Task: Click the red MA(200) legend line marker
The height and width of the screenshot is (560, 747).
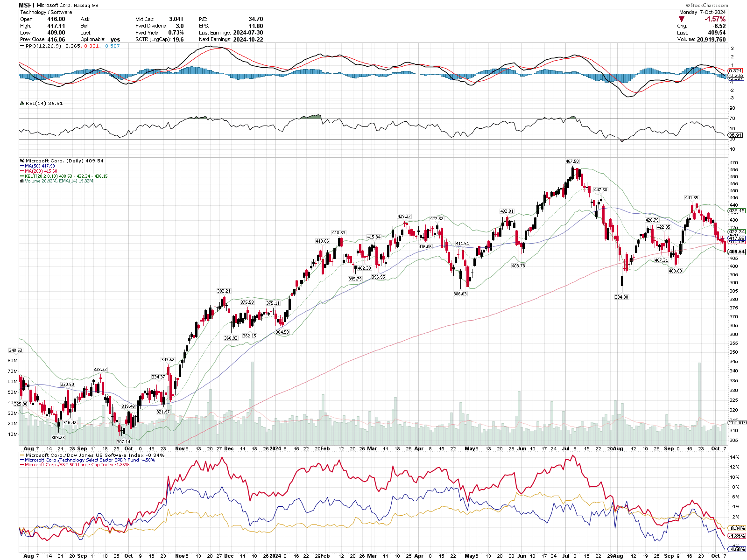Action: 22,171
